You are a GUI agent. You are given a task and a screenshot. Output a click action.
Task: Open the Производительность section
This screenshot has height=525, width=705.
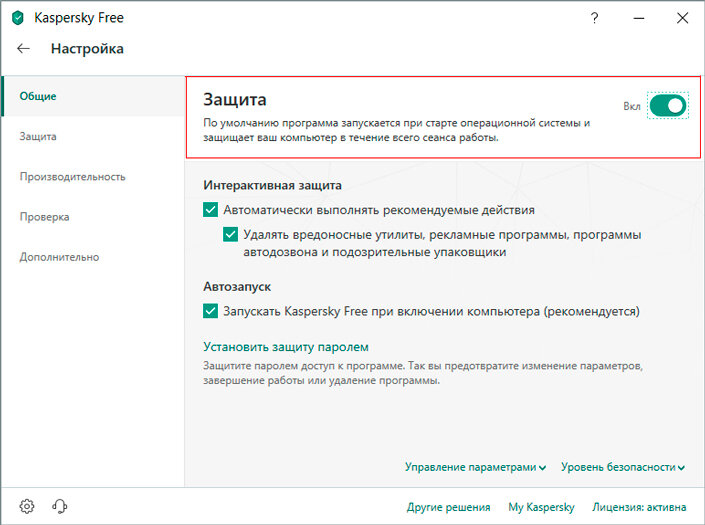pos(93,177)
